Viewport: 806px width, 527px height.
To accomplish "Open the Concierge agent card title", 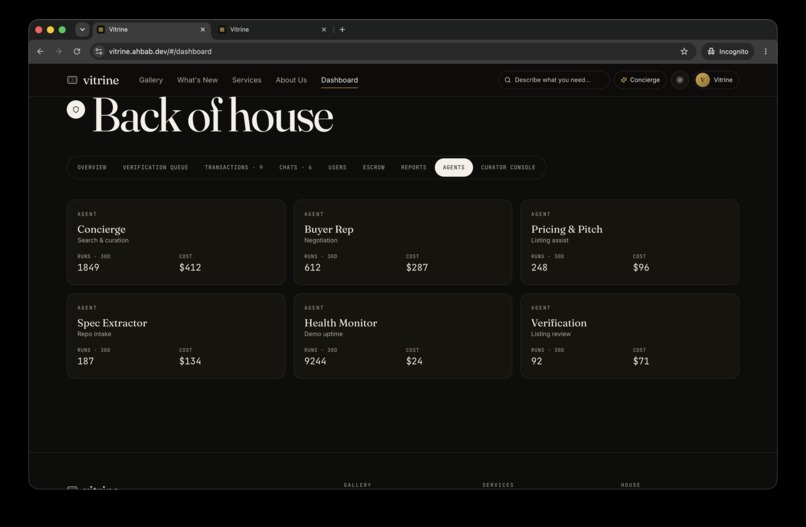I will coord(101,229).
